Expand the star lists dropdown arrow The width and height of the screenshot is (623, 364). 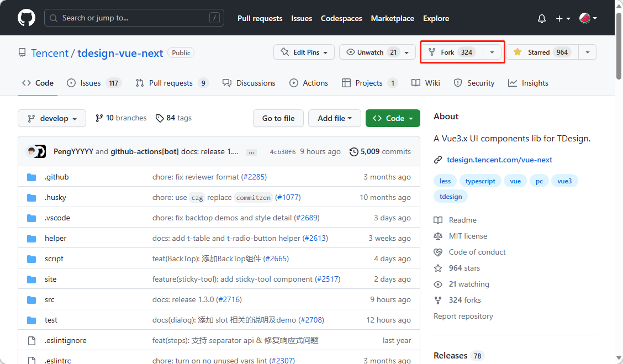pyautogui.click(x=588, y=52)
